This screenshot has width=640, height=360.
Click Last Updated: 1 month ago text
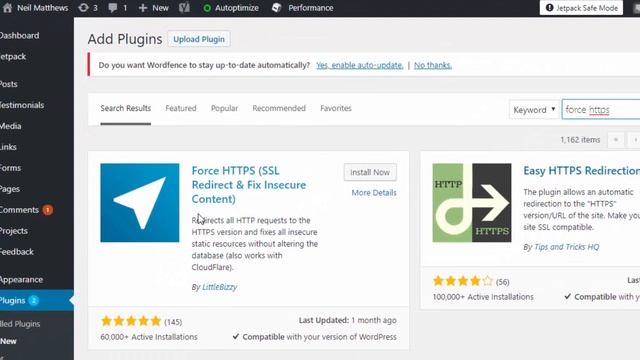pos(348,320)
